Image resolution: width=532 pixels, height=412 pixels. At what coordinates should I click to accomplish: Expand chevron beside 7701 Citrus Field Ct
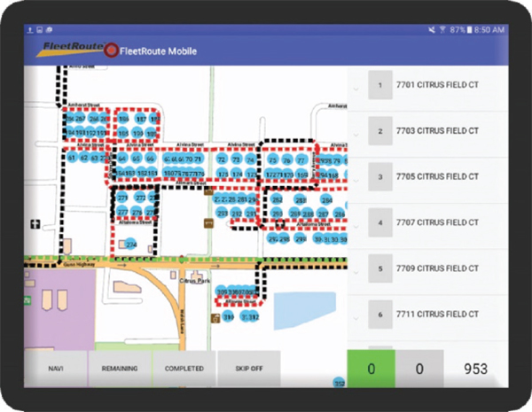click(356, 87)
